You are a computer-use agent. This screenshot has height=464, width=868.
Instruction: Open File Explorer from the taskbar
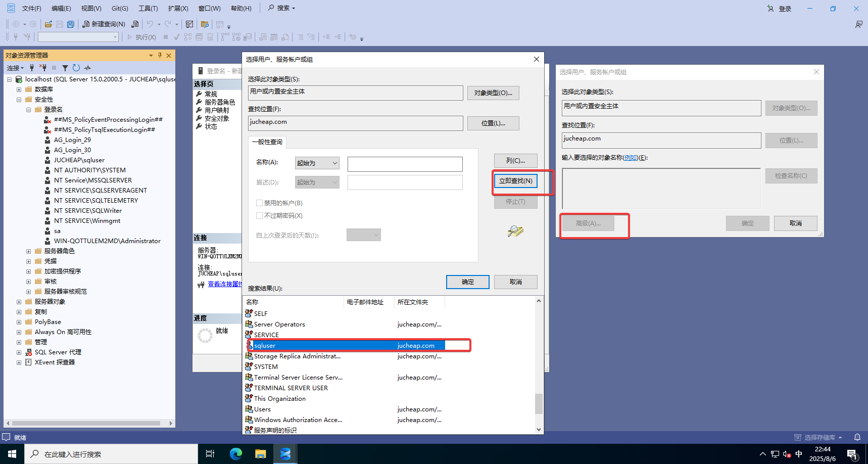(x=260, y=454)
